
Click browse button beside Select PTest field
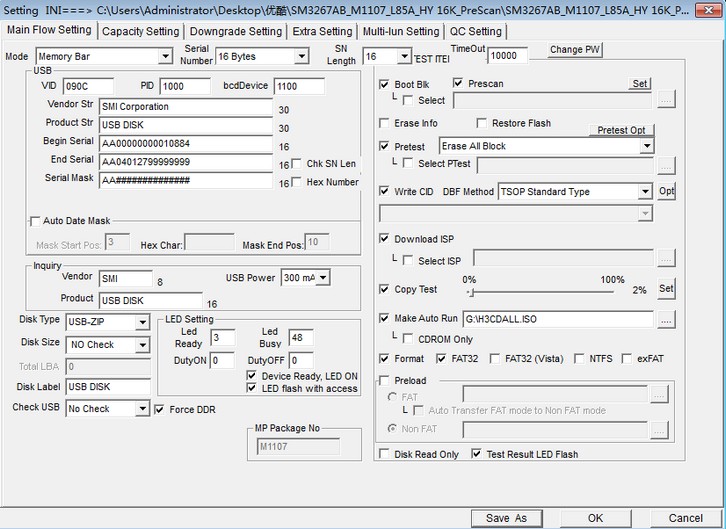[666, 165]
